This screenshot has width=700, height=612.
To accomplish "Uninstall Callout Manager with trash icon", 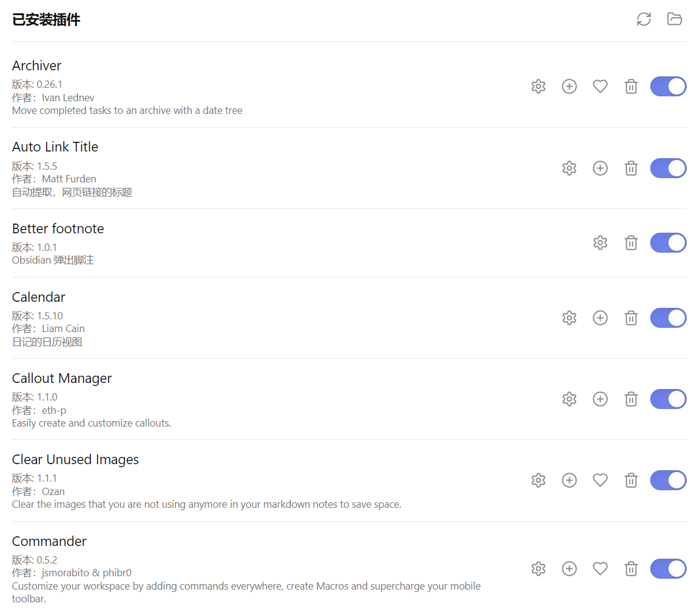I will tap(631, 399).
